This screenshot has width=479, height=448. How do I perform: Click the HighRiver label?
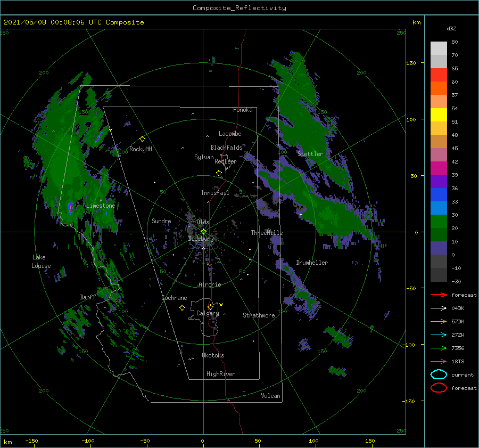(x=221, y=374)
